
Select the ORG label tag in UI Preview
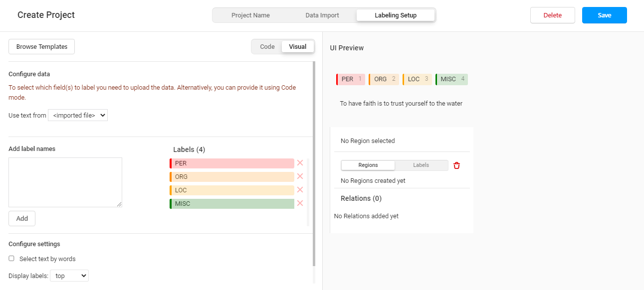click(x=384, y=79)
